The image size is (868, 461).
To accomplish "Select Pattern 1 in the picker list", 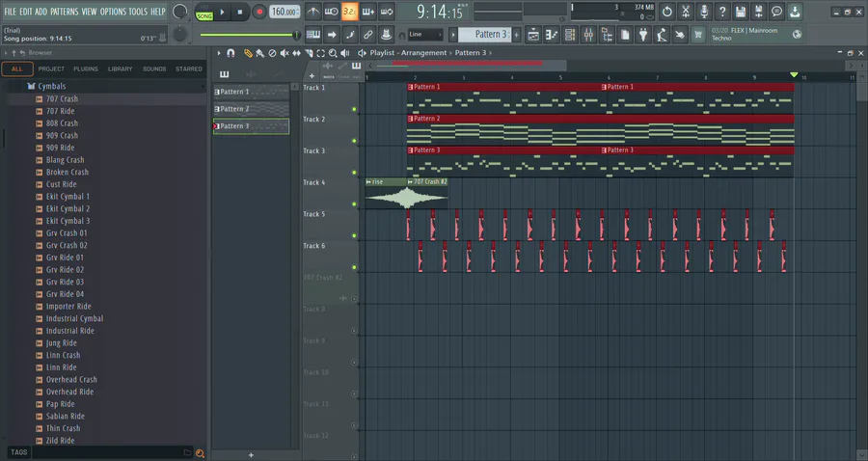I will 251,92.
